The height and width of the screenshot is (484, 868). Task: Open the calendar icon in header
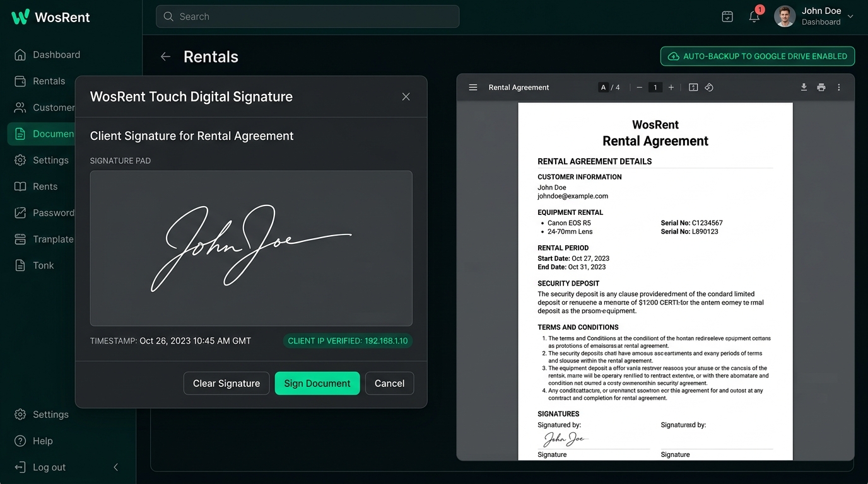[727, 16]
